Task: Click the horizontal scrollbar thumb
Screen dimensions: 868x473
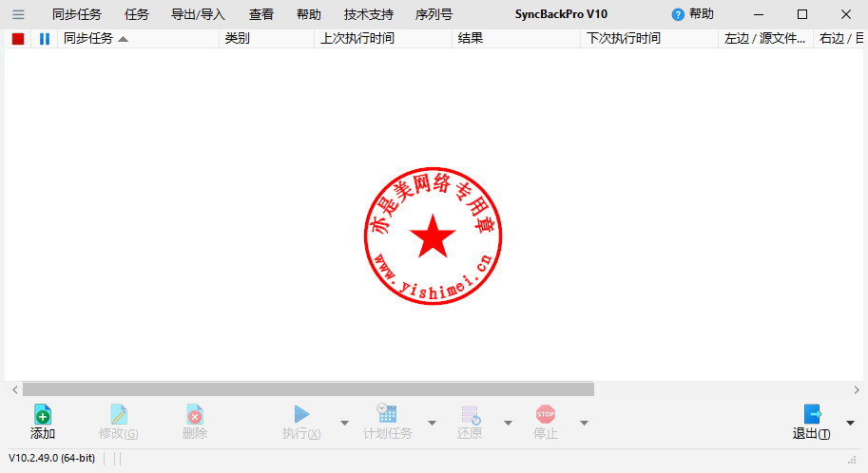Action: tap(308, 389)
